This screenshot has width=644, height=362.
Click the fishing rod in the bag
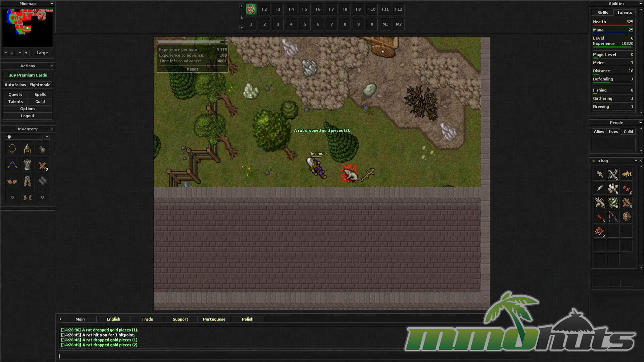pos(613,217)
